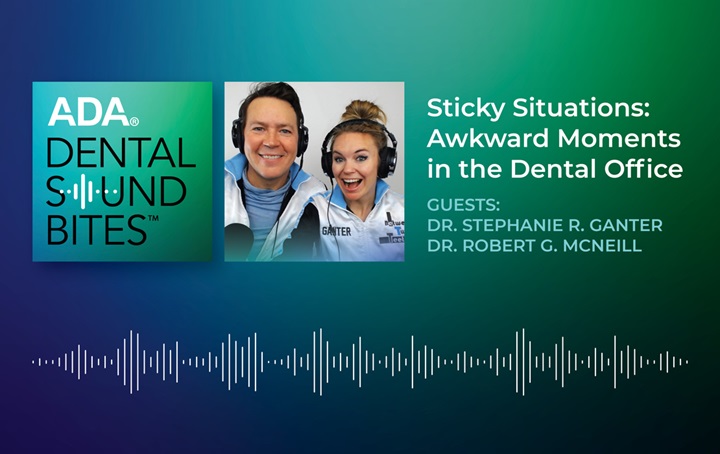Select the title "Sticky Situations:" text
The image size is (720, 454).
pos(538,109)
